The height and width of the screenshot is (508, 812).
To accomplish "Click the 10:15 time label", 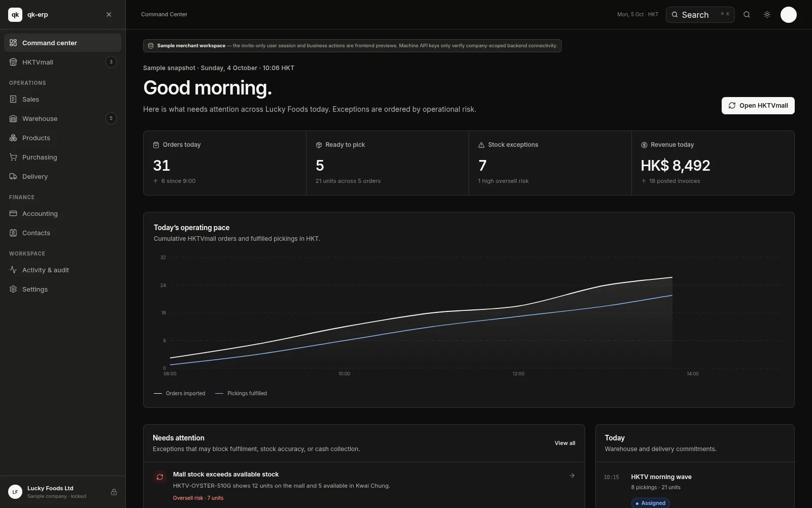I will 612,477.
